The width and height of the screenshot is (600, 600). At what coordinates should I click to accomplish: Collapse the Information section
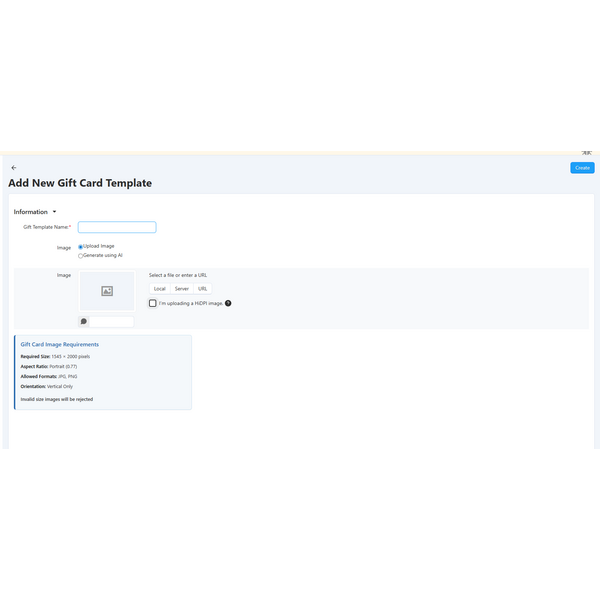coord(54,212)
